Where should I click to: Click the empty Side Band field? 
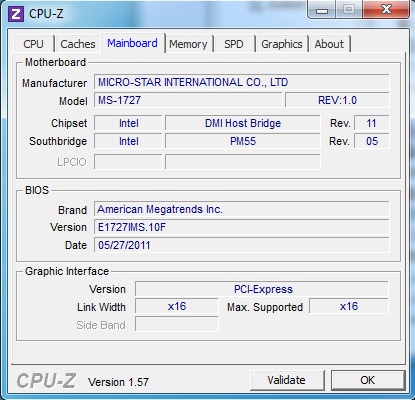pyautogui.click(x=177, y=324)
